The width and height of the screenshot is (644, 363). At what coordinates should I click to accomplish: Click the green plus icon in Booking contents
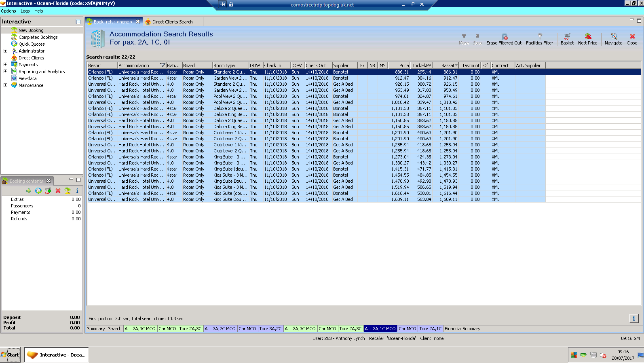coord(29,191)
